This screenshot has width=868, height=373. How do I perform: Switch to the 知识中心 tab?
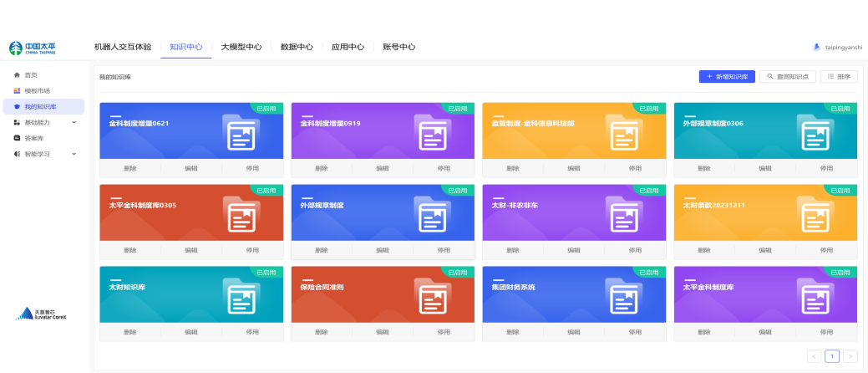[x=186, y=47]
